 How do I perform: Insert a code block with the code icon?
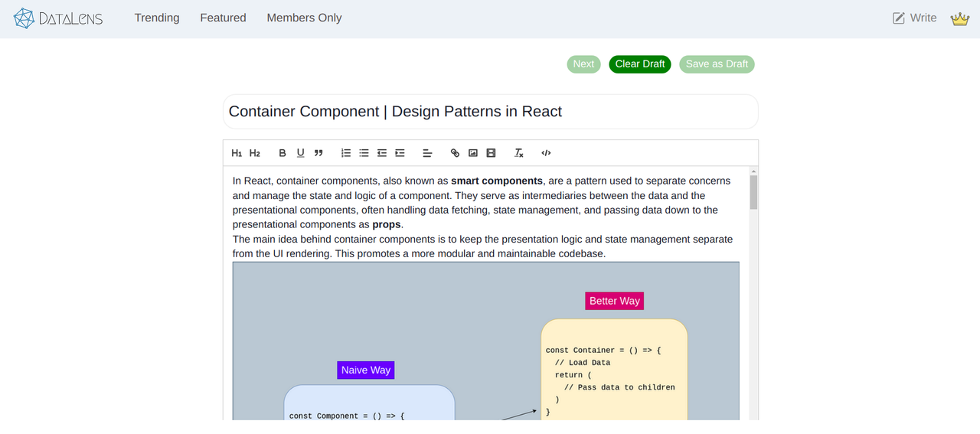546,153
